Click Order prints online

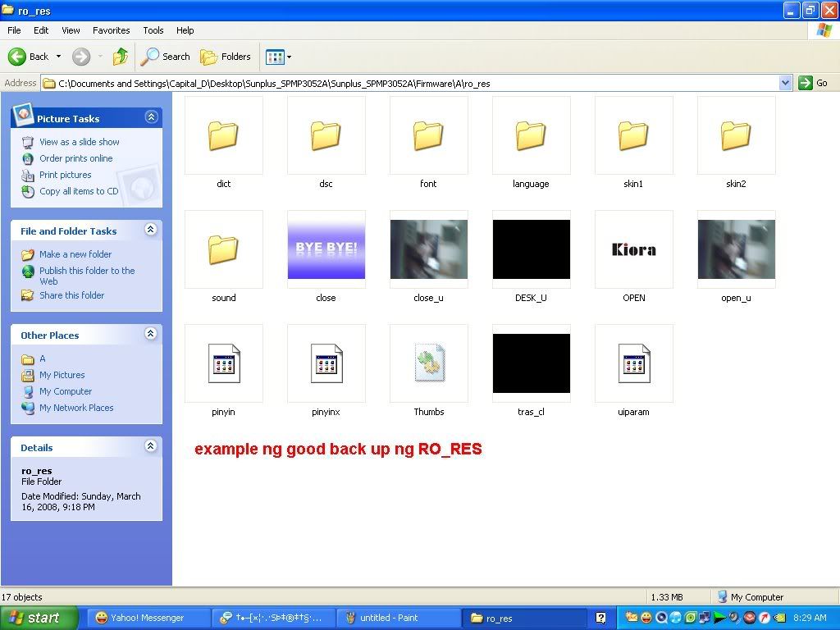coord(76,158)
